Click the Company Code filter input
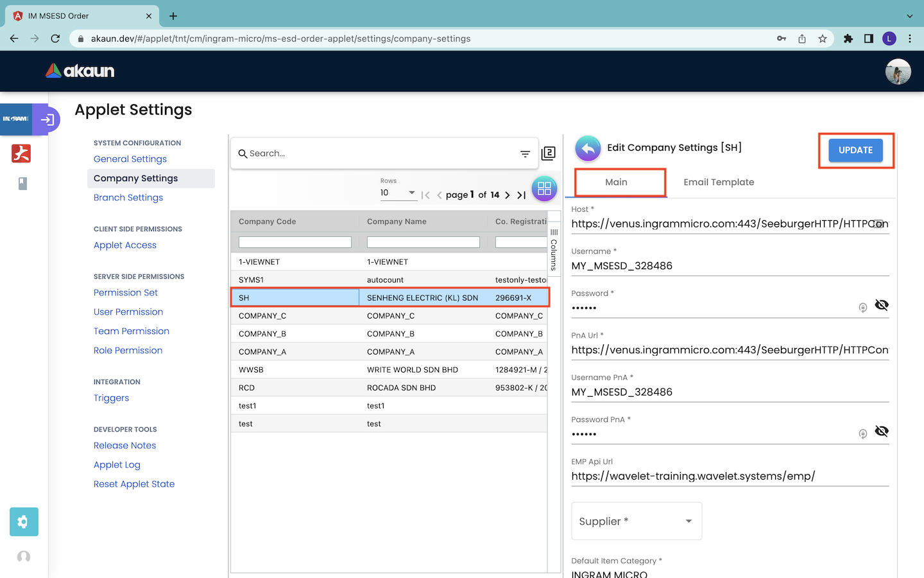Screen dimensions: 924x578 (x=295, y=242)
